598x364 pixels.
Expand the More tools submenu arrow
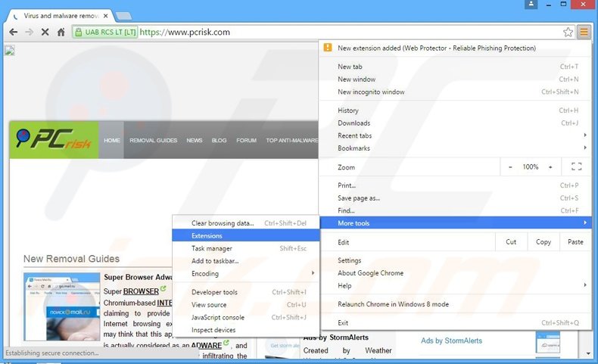click(x=584, y=222)
